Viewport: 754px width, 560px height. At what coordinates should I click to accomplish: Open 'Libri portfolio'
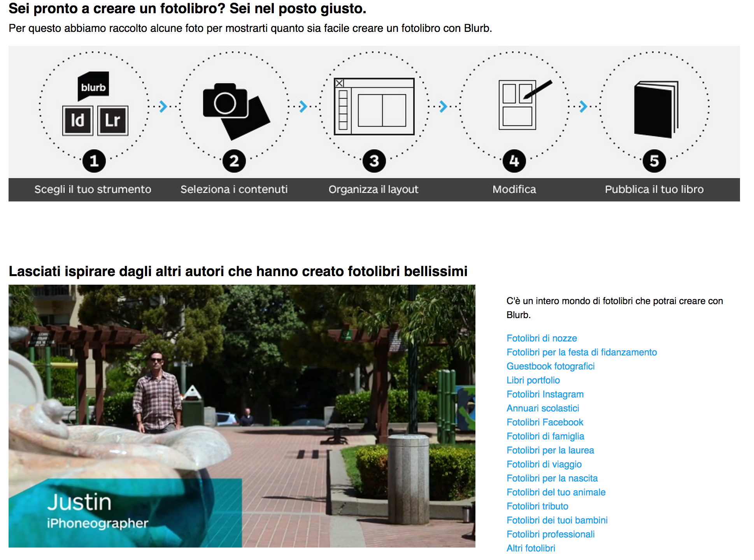tap(533, 380)
